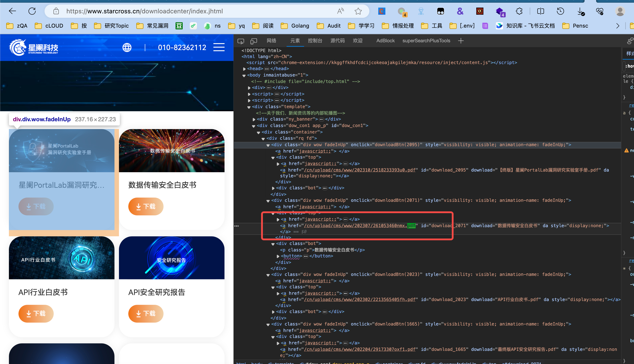Switch to the 元素 DevTools tab
This screenshot has height=364, width=634.
point(295,41)
